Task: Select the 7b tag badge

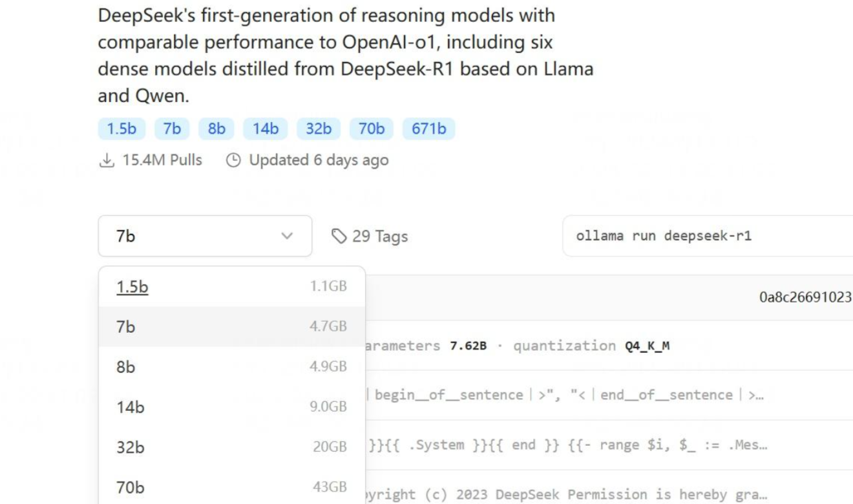Action: pos(172,129)
